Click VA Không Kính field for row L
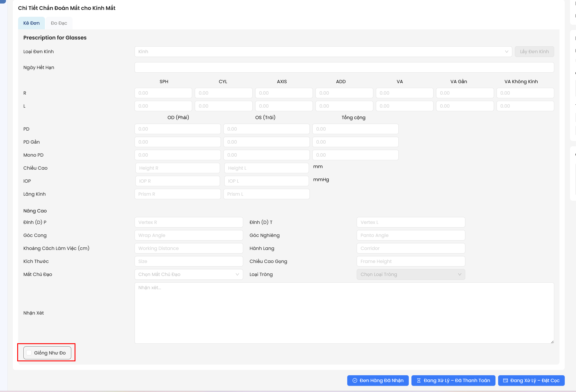Screen dimensions: 576x392 (x=525, y=106)
